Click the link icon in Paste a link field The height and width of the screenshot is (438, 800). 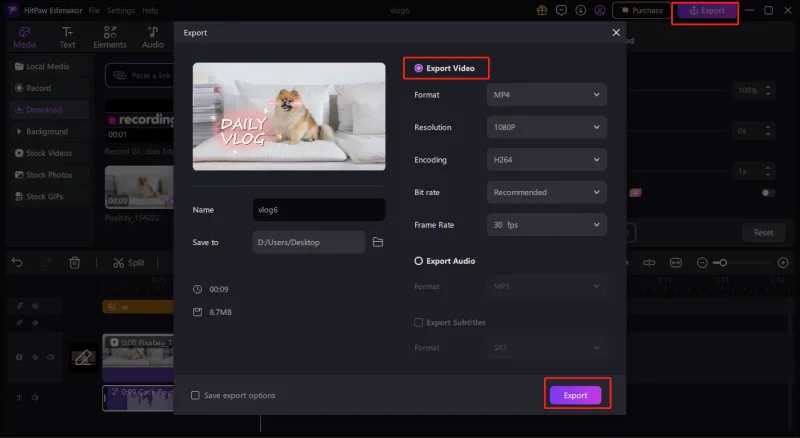pos(119,76)
